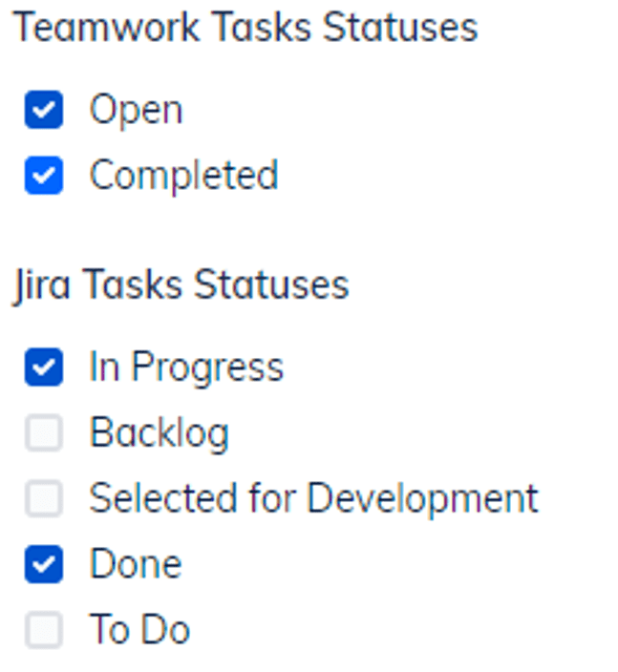Click the Completed label text

pyautogui.click(x=183, y=177)
